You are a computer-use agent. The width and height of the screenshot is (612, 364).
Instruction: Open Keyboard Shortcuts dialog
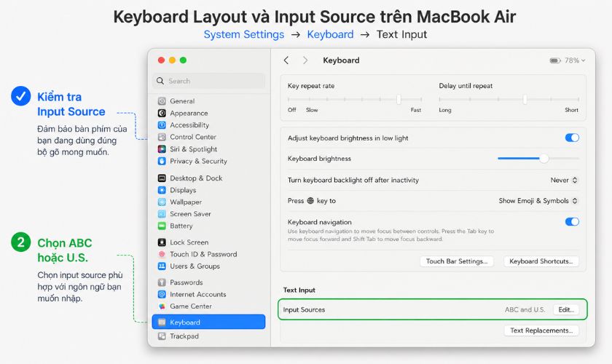(541, 261)
